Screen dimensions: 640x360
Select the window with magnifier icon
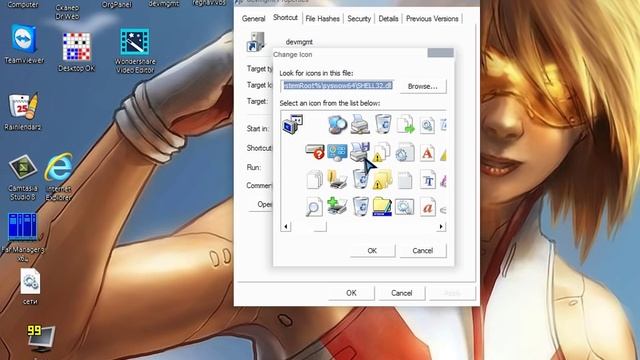(404, 207)
